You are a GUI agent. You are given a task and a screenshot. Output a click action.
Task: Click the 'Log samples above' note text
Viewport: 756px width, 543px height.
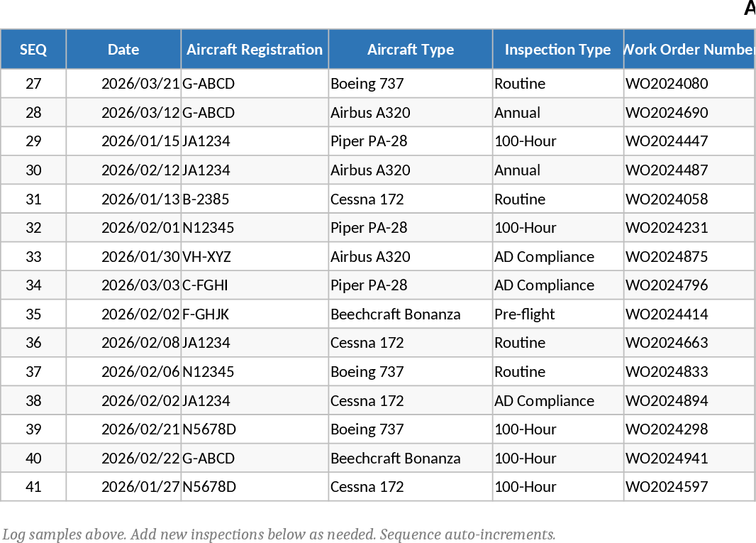point(279,534)
